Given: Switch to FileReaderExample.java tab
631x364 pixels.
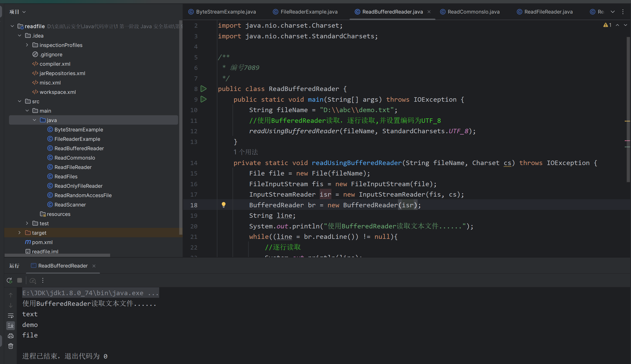Looking at the screenshot, I should point(309,12).
